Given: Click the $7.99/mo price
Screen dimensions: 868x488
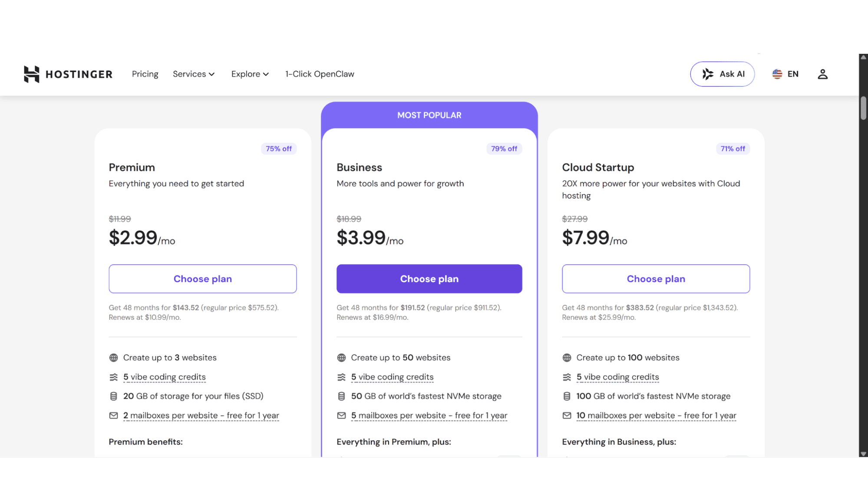Looking at the screenshot, I should 594,238.
